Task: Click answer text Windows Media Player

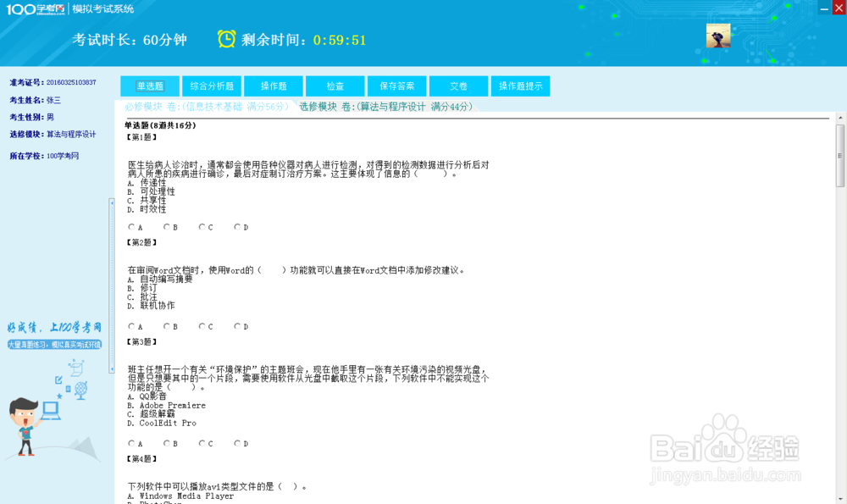Action: click(x=186, y=496)
